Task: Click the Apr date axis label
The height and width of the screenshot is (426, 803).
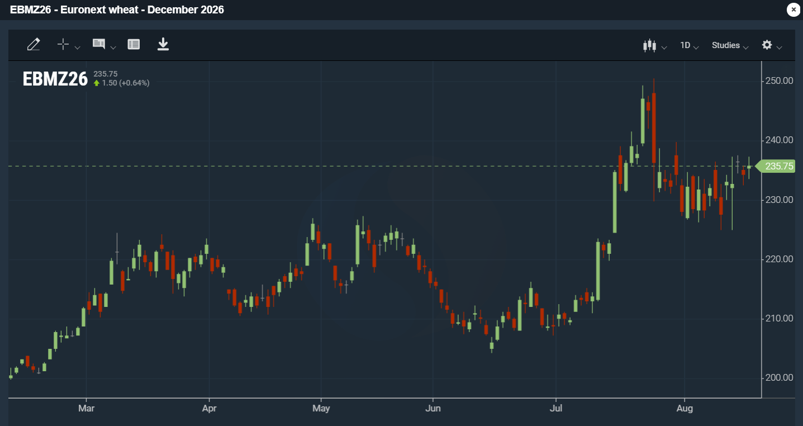Action: coord(209,408)
